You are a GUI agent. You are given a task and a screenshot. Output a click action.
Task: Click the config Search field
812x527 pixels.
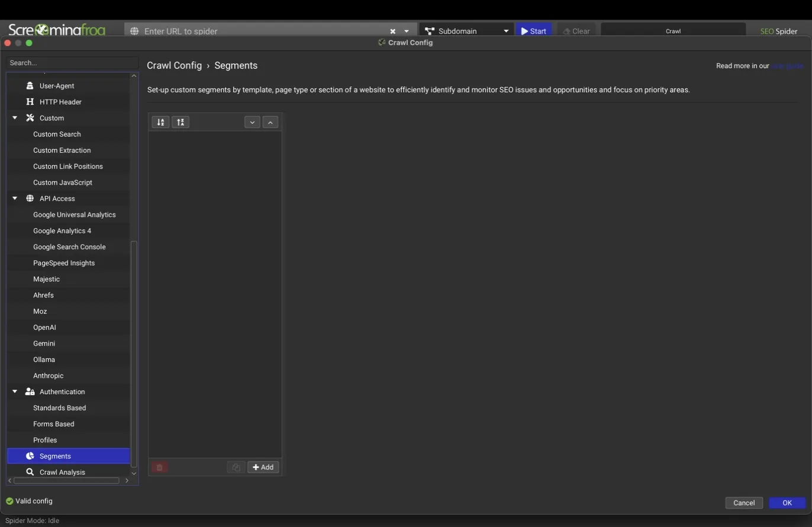click(x=72, y=63)
